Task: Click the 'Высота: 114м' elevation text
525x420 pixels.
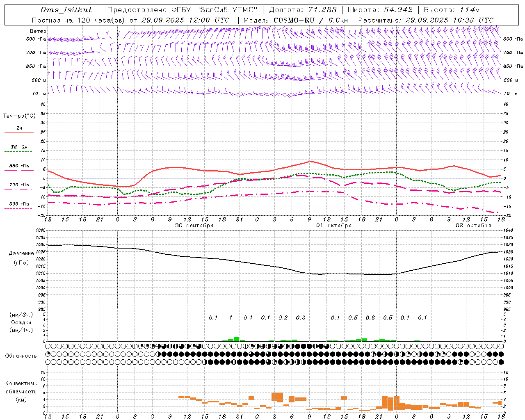Action: [452, 10]
